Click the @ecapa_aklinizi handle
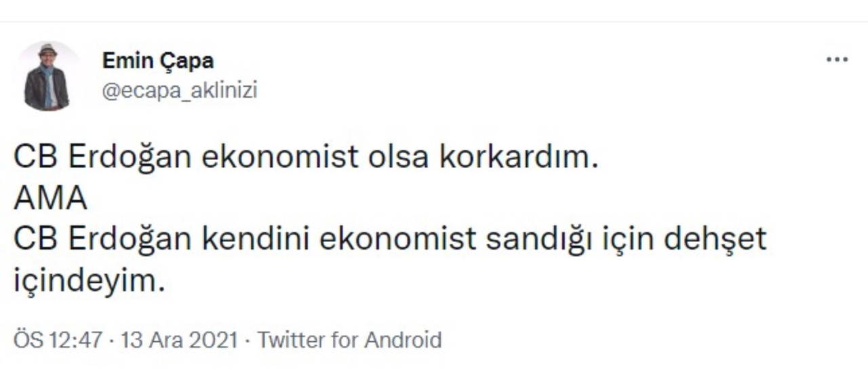Screen dimensions: 868x371 pos(180,90)
